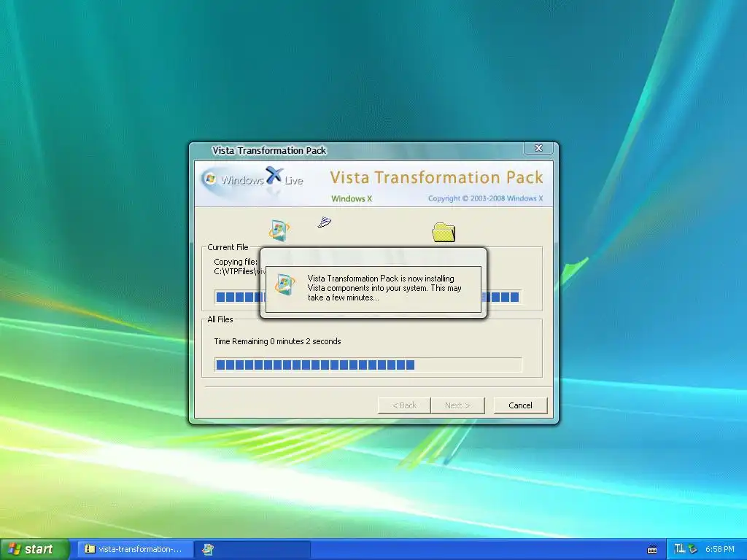747x560 pixels.
Task: Click the Cancel button in the installer
Action: [520, 405]
